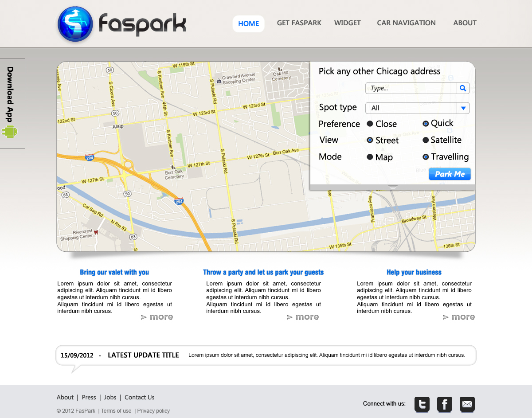Viewport: 532px width, 418px height.
Task: Click the Park Me button
Action: pyautogui.click(x=450, y=174)
